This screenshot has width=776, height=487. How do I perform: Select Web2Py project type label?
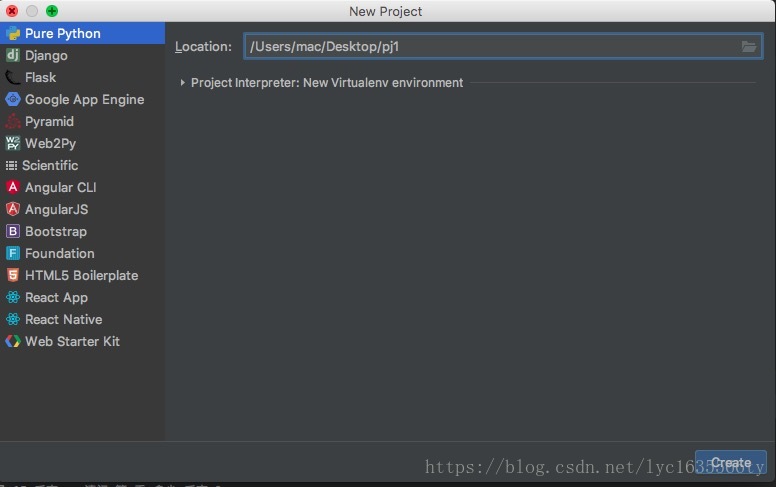point(50,144)
